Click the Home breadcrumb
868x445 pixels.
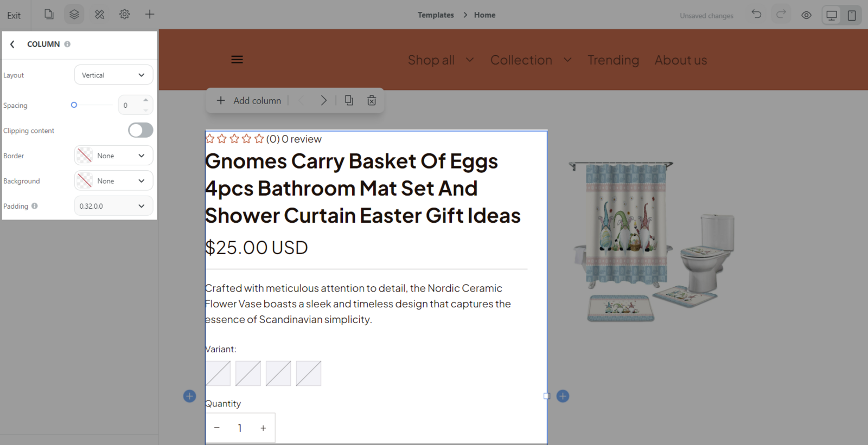pyautogui.click(x=484, y=15)
